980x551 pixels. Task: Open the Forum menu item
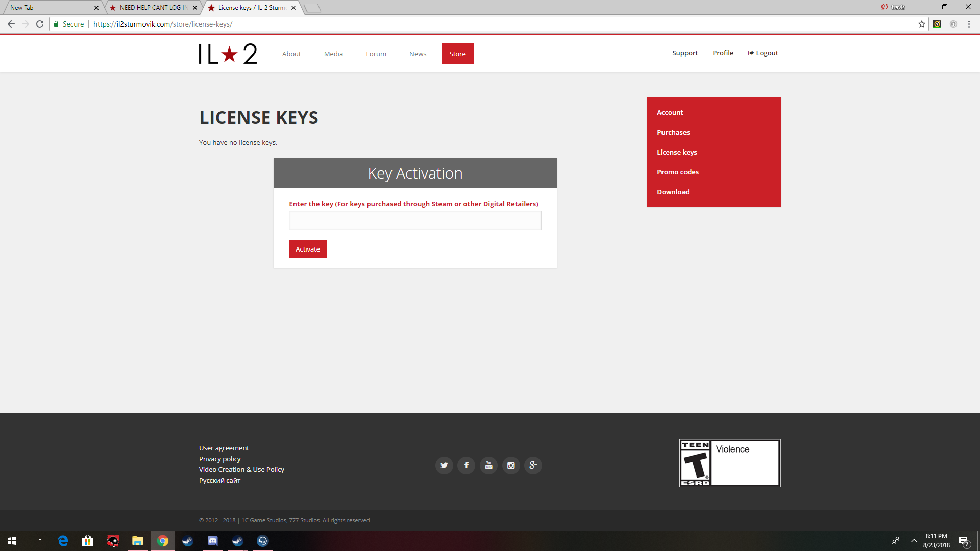376,54
